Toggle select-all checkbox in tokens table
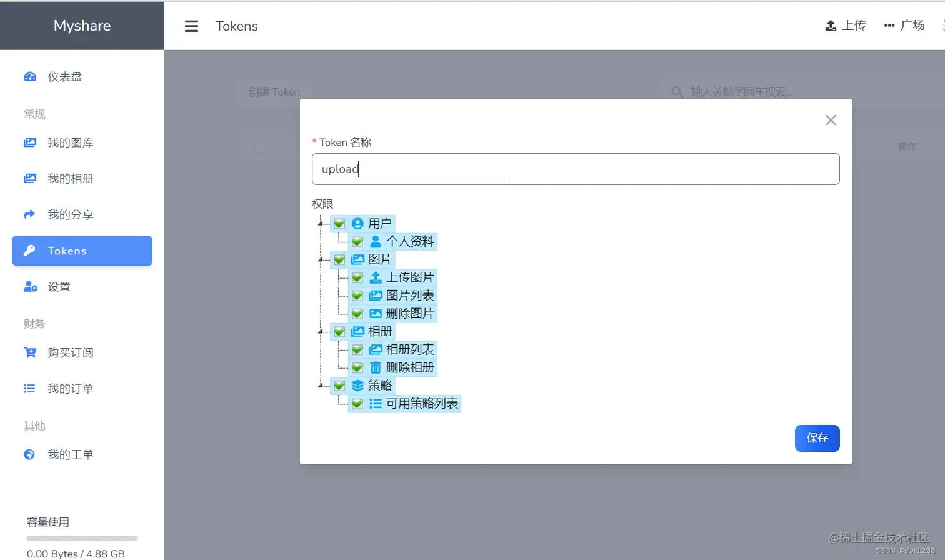945x560 pixels. click(261, 146)
